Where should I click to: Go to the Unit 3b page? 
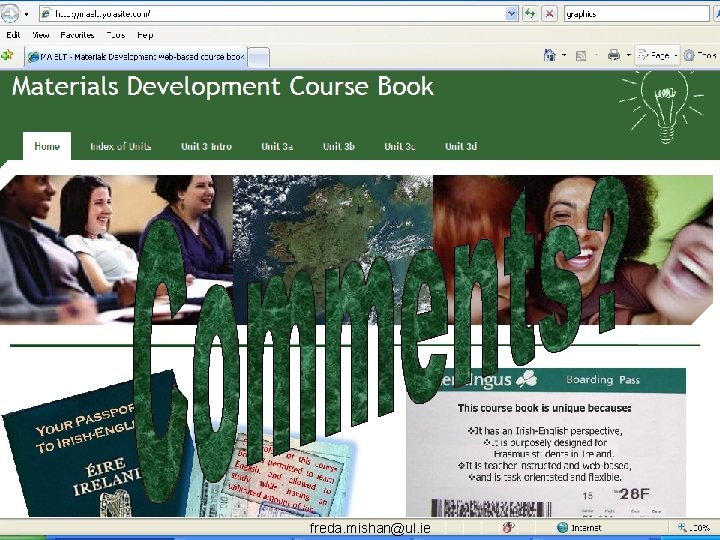(338, 146)
